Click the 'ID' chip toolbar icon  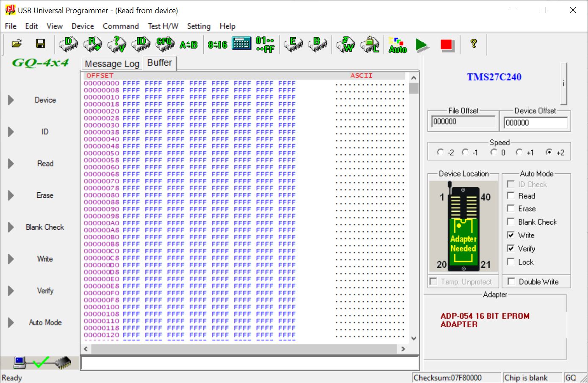pos(141,44)
